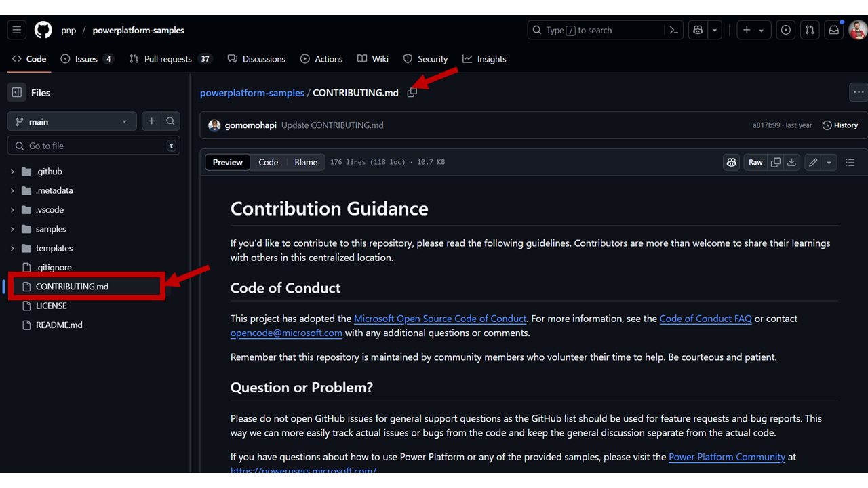Open the outline list icon
The height and width of the screenshot is (488, 868).
tap(850, 162)
